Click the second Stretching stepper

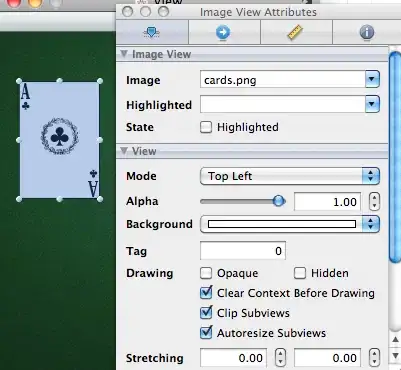click(374, 358)
